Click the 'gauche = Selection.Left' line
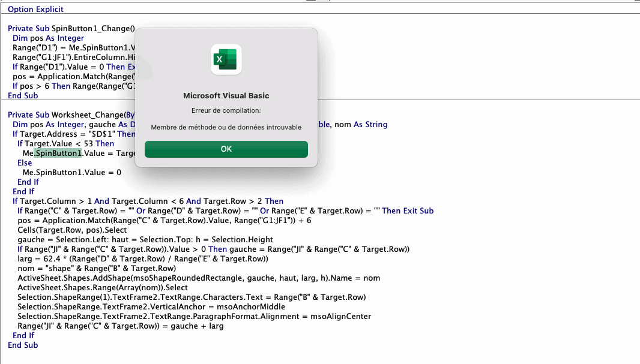Screen dimensions: 640x364 tap(145, 240)
